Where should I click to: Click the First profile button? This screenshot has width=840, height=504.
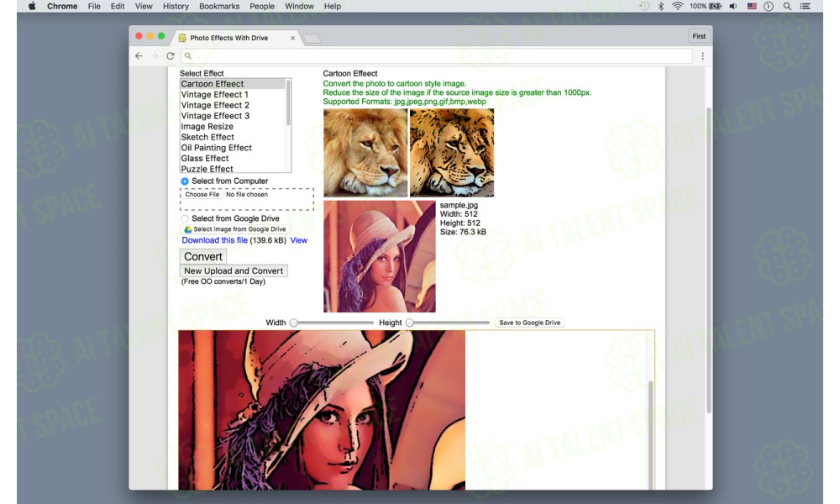[x=699, y=36]
